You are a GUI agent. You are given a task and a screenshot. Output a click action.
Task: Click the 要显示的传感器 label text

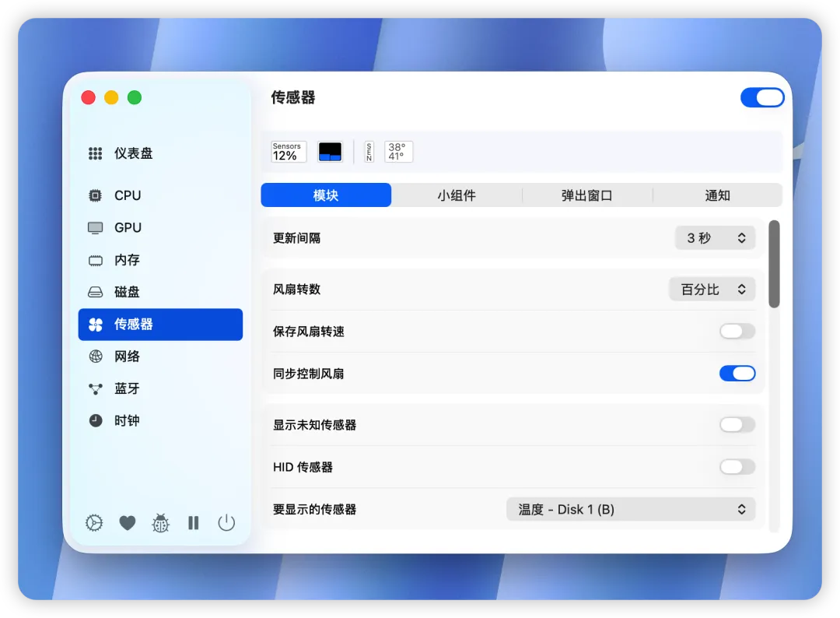[x=314, y=509]
